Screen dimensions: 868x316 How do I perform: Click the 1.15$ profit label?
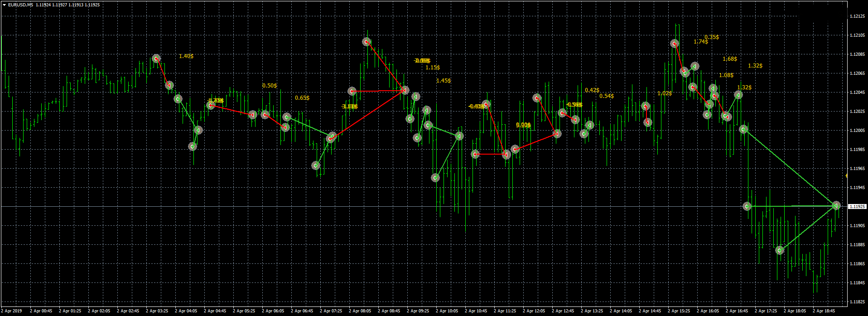pos(433,68)
